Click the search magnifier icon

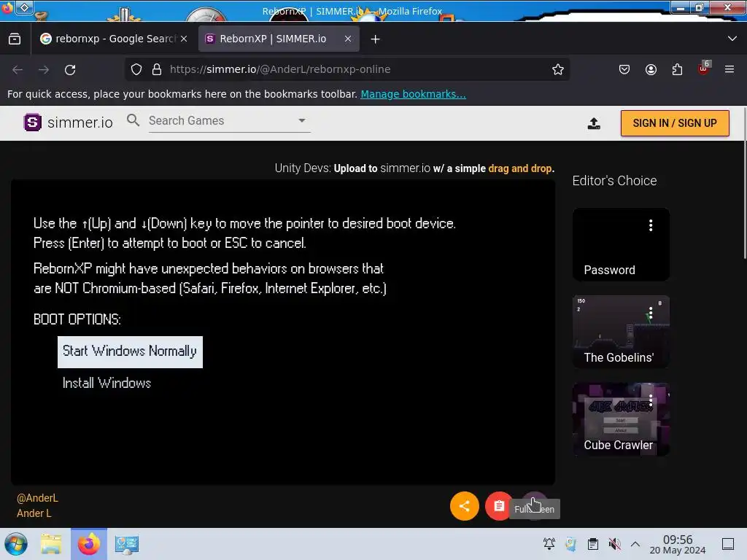pos(133,120)
